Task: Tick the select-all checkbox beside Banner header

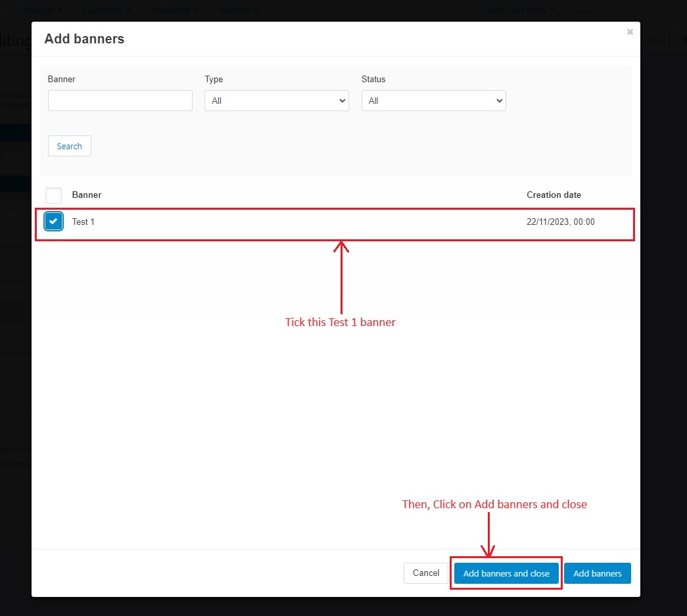Action: [x=53, y=195]
